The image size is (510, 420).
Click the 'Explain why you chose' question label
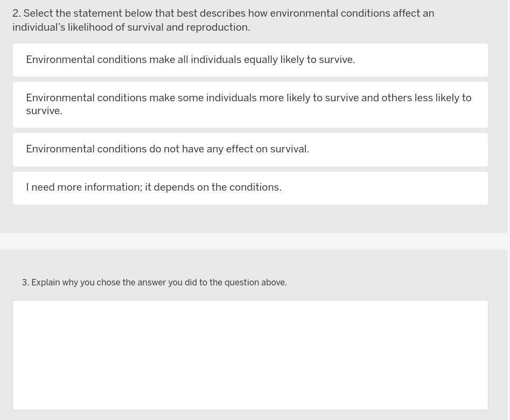click(x=158, y=283)
